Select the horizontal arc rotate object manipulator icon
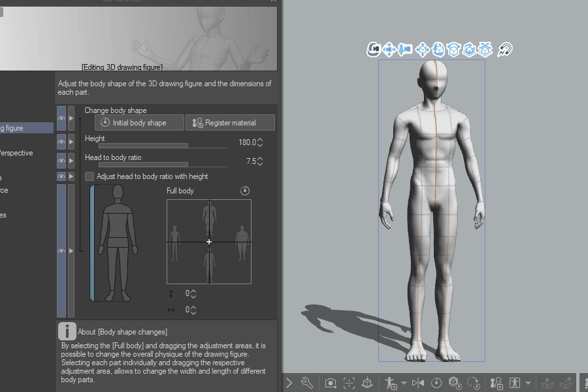Viewport: 588px width, 392px height. pyautogui.click(x=454, y=50)
